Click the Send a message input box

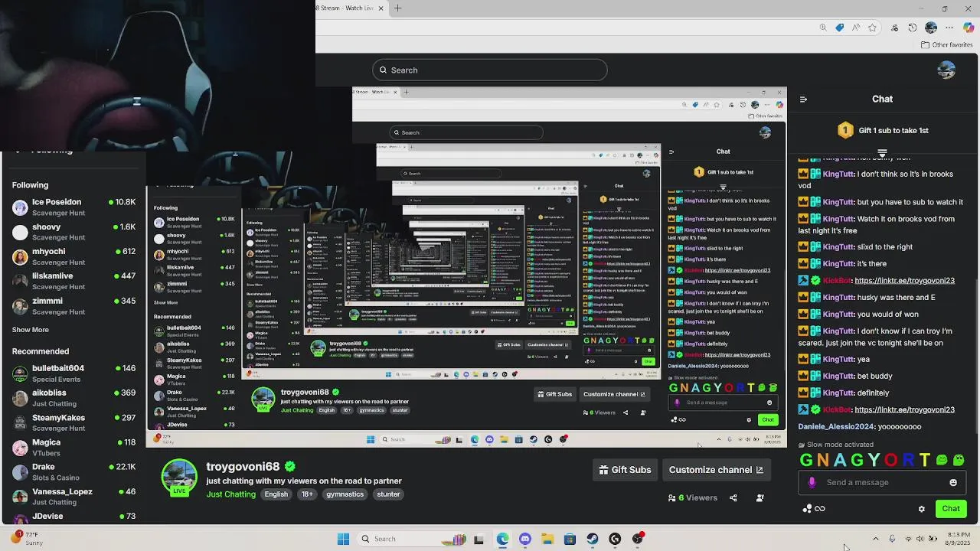click(882, 482)
